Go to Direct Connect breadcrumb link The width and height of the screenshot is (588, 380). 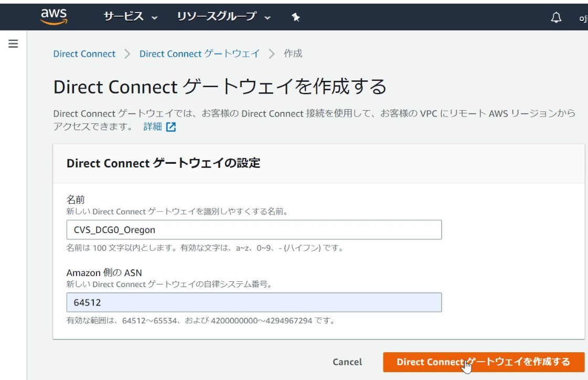pos(84,54)
